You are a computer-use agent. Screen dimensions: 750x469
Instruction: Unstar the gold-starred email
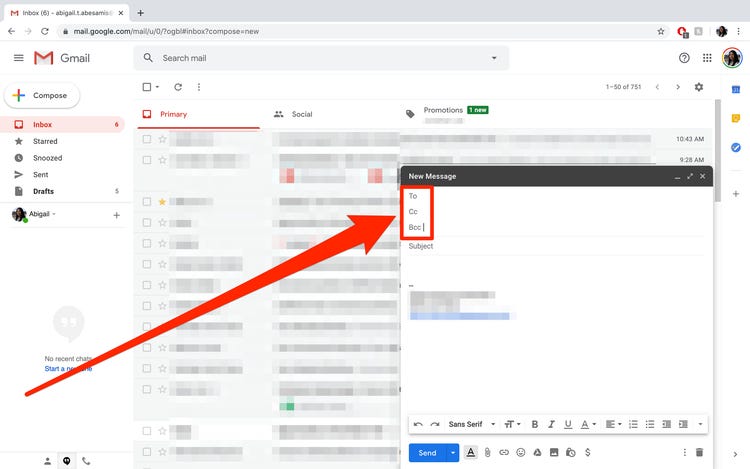162,202
